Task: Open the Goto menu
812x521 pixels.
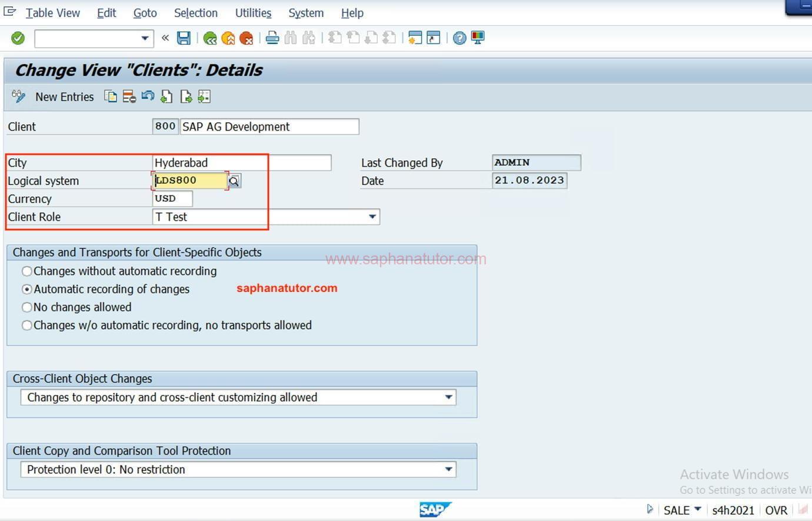Action: pyautogui.click(x=145, y=13)
